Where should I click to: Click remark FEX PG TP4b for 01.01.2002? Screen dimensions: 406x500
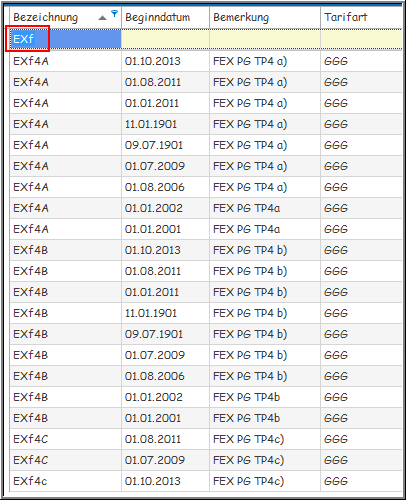point(246,397)
